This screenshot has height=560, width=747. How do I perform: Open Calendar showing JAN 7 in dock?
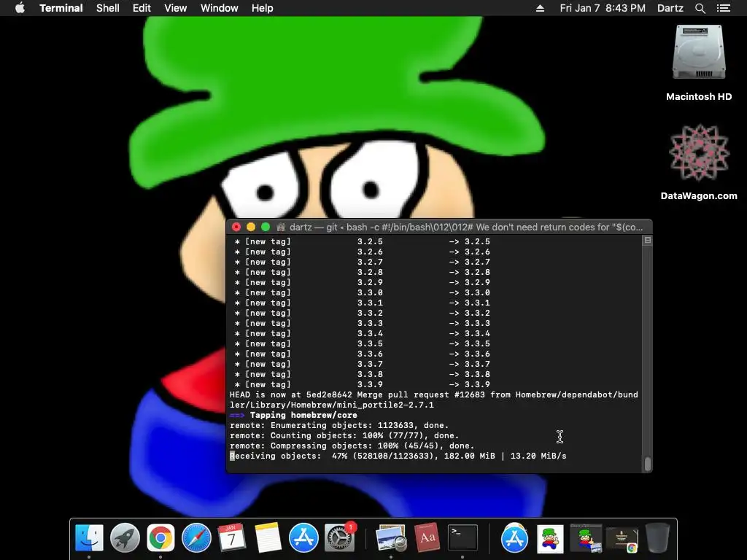click(231, 538)
